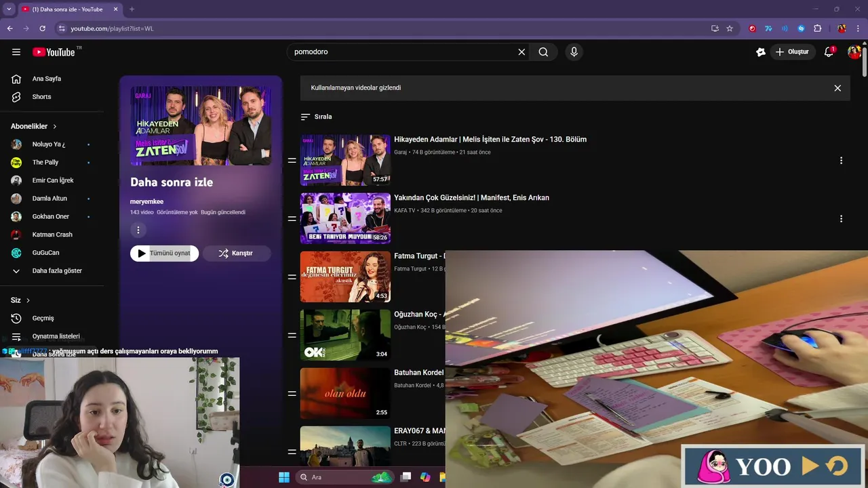Open options for Yakından Çok Güzelsiniz video
Screen dimensions: 868x488
pyautogui.click(x=841, y=219)
